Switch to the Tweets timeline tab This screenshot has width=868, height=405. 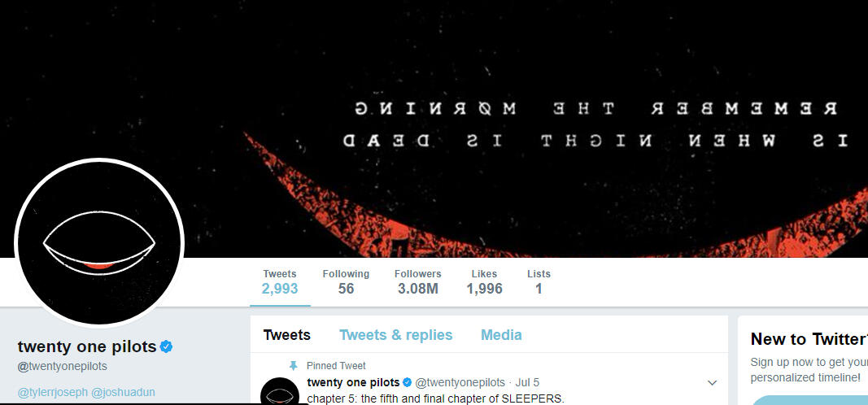click(286, 335)
